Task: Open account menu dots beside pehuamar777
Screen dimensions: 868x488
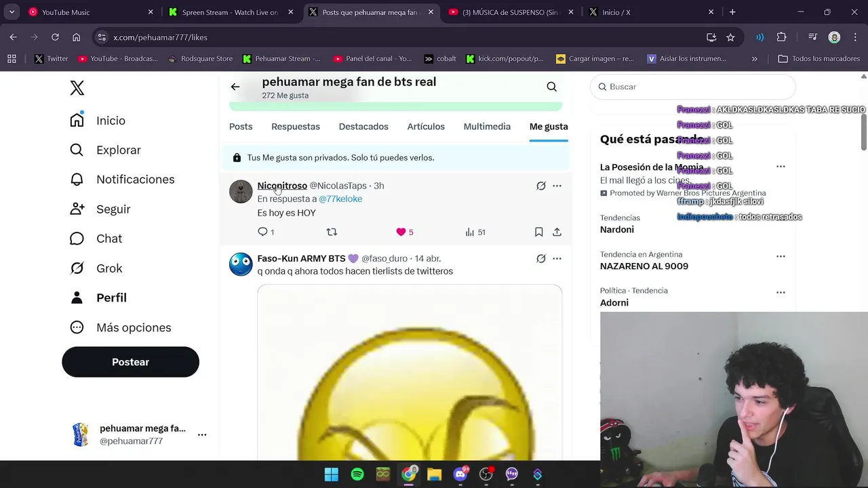Action: (202, 435)
